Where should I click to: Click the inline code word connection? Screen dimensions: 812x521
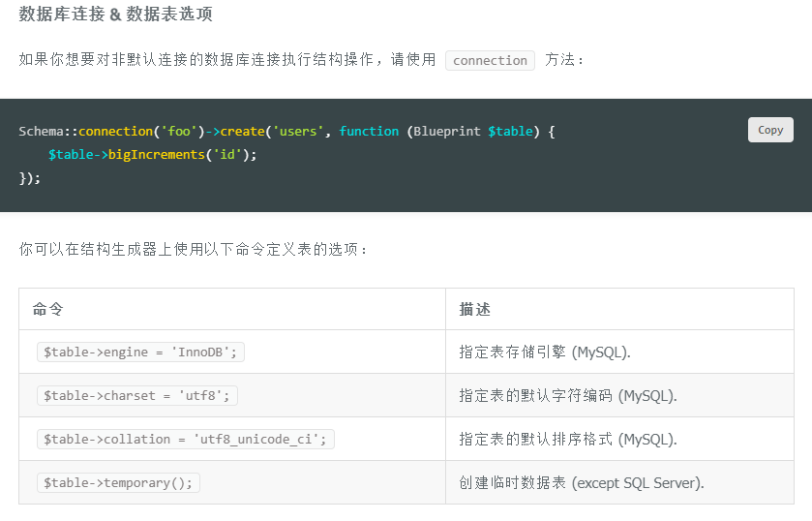[x=490, y=60]
